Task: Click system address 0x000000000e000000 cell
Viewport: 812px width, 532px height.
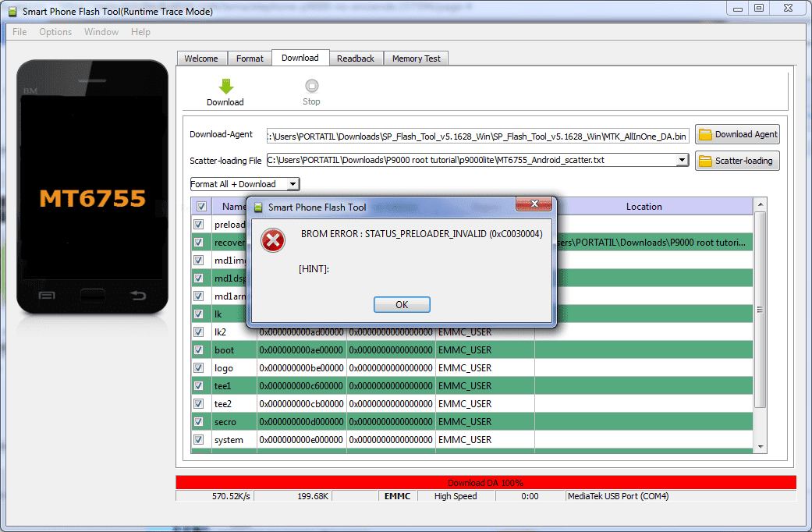Action: coord(301,440)
